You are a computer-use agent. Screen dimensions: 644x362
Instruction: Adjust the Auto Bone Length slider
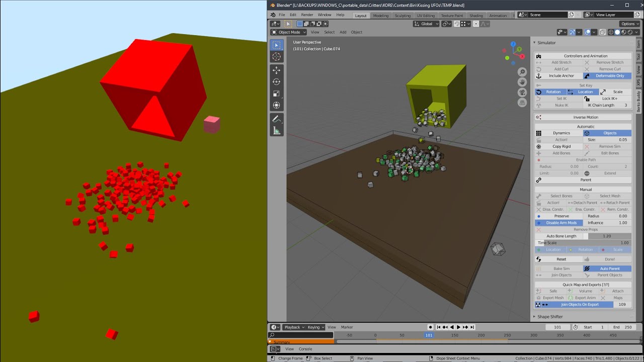[583, 236]
